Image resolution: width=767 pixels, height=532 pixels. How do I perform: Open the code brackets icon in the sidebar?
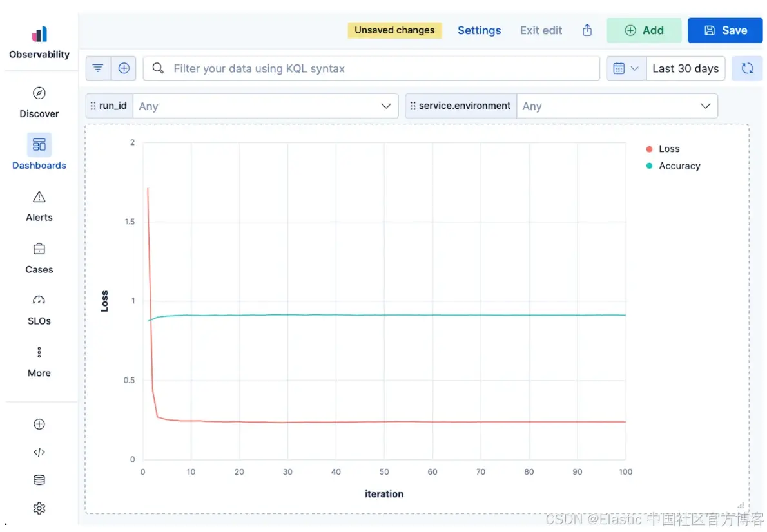[x=39, y=451]
